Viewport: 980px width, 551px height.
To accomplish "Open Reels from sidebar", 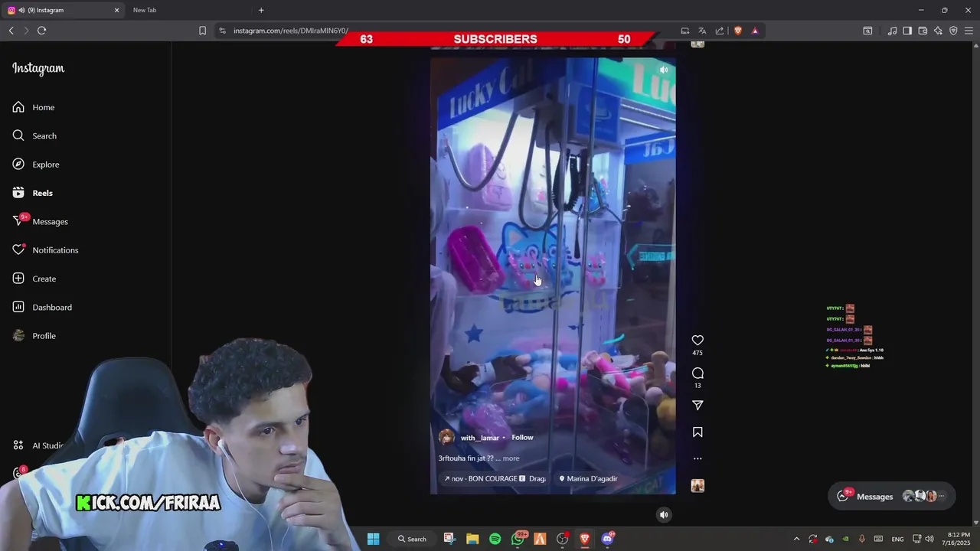I will pyautogui.click(x=33, y=193).
